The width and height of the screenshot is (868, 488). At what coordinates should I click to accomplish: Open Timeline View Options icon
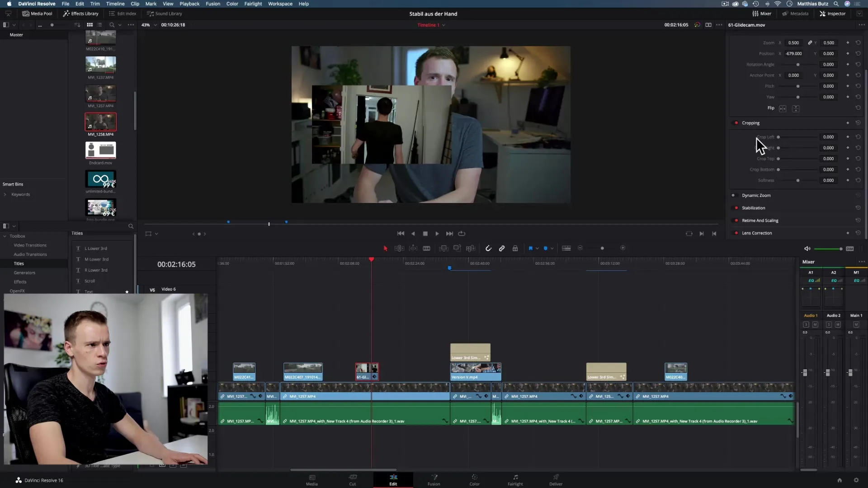click(x=566, y=248)
